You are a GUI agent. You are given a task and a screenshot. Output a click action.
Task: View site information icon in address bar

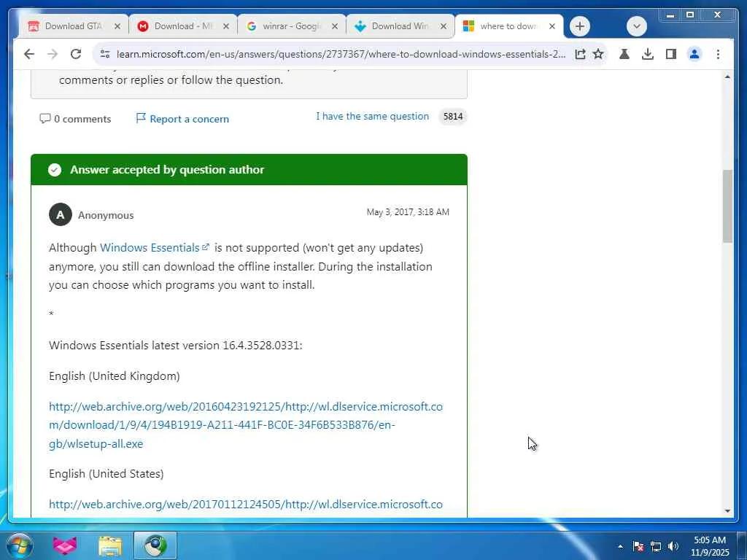point(105,54)
